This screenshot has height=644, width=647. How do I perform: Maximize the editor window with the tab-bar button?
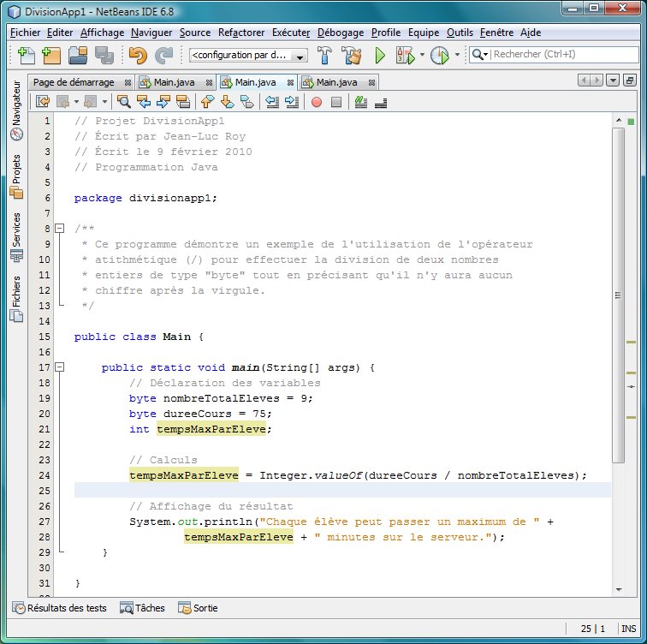coord(630,80)
